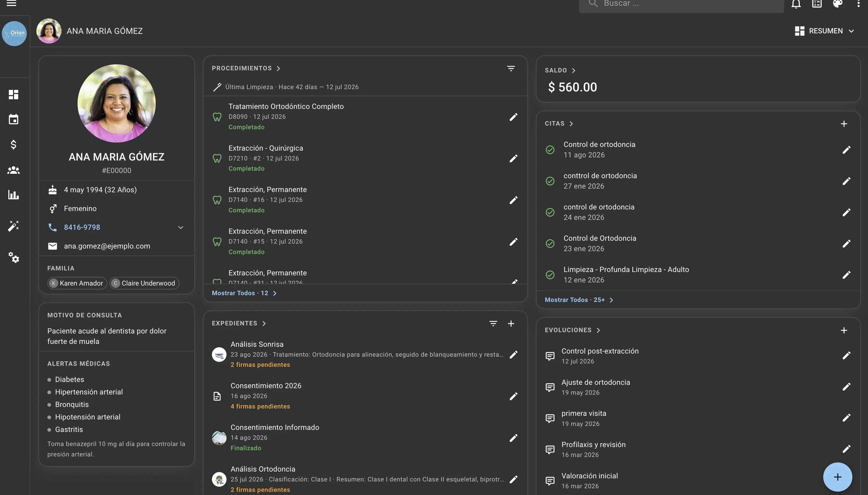Open the more options kebab menu
The image size is (868, 495).
(858, 4)
